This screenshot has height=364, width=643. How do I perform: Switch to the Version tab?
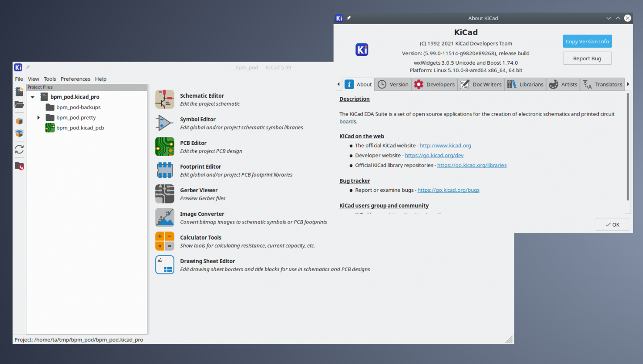click(x=392, y=84)
